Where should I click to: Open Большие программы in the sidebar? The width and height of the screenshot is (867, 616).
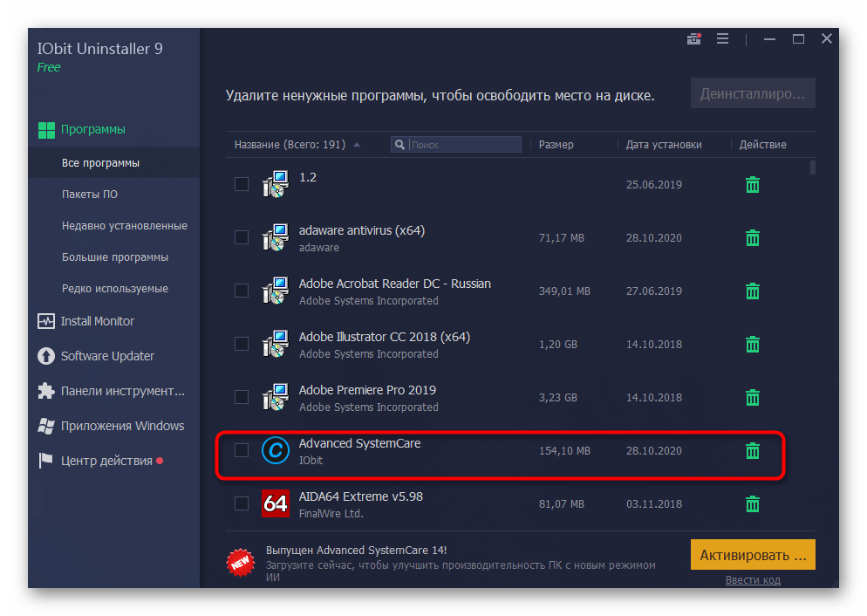coord(115,257)
